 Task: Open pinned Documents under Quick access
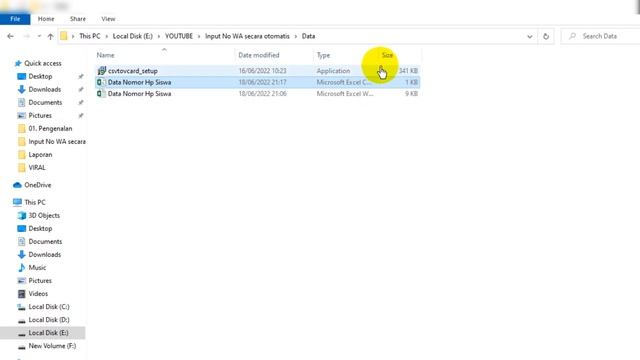[45, 102]
